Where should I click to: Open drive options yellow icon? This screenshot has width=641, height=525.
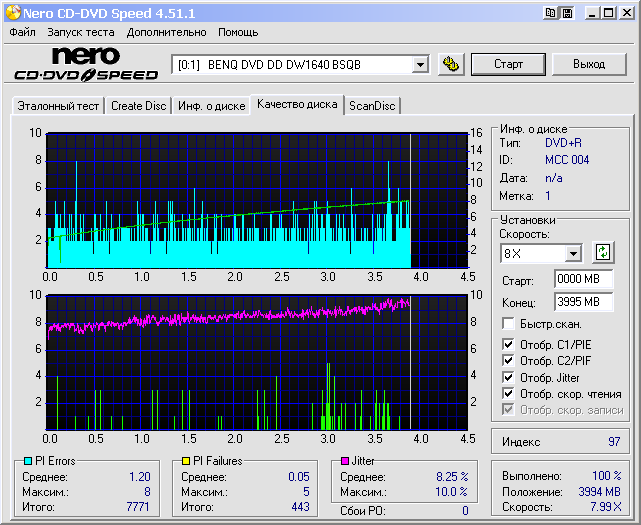click(x=451, y=64)
